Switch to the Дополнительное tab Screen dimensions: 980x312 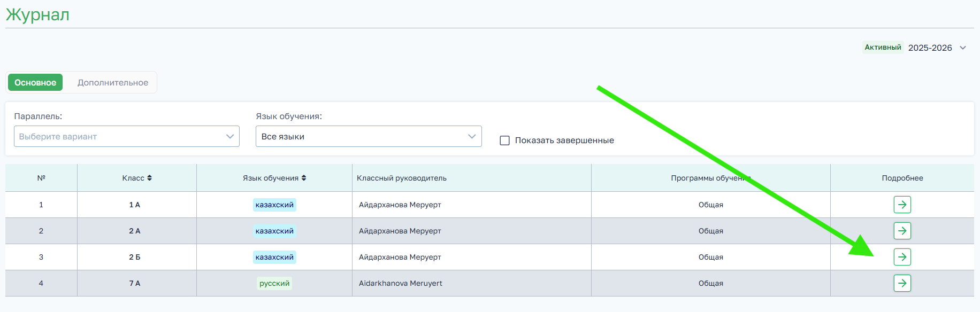(113, 82)
